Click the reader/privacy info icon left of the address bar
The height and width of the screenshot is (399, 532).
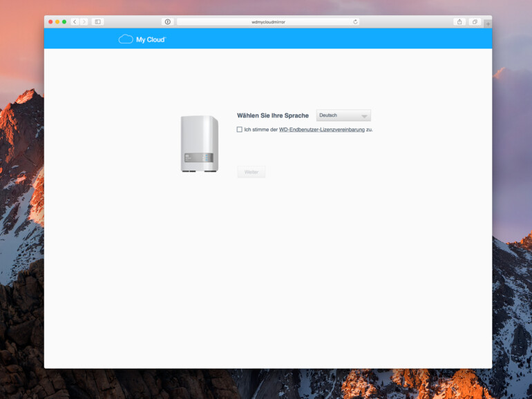(168, 21)
